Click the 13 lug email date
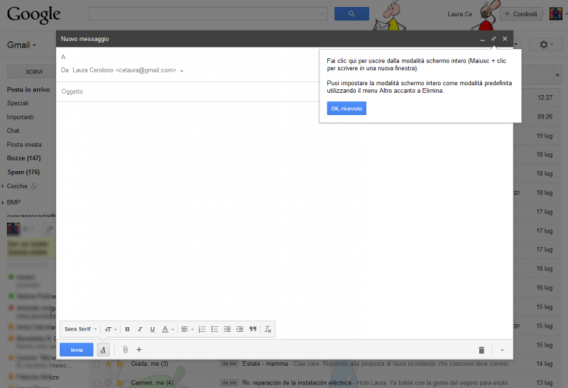 pyautogui.click(x=544, y=383)
